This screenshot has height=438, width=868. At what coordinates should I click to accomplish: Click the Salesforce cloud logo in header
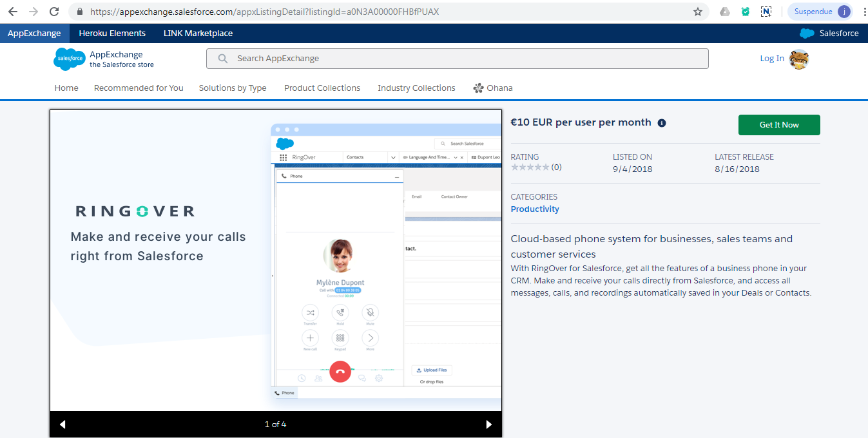[70, 59]
